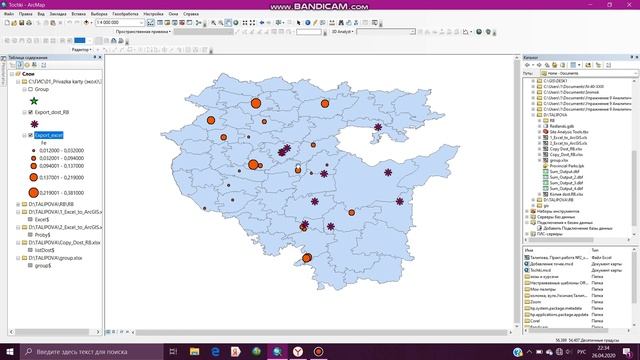Screen dimensions: 640x360
Task: Click the New map document icon
Action: tap(7, 23)
